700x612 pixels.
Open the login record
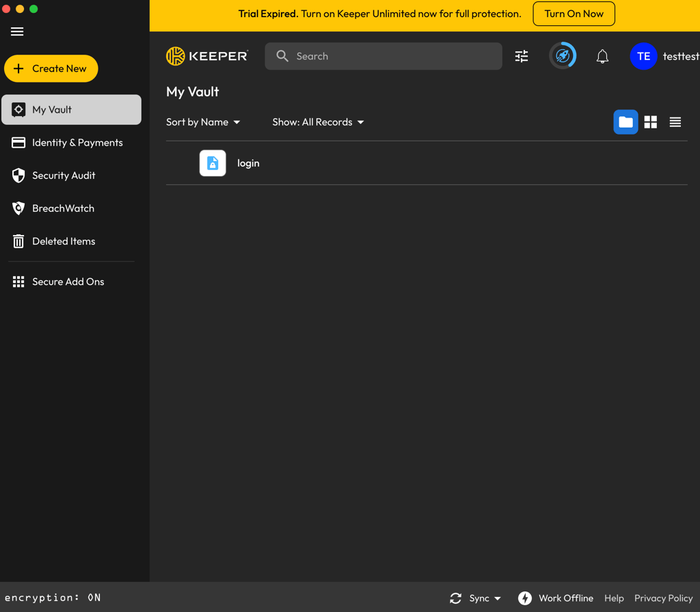427,163
